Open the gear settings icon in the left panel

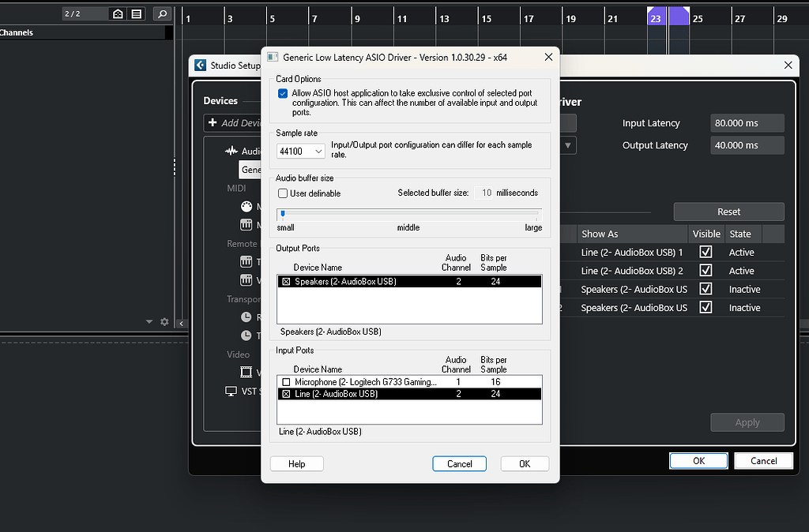pos(164,321)
